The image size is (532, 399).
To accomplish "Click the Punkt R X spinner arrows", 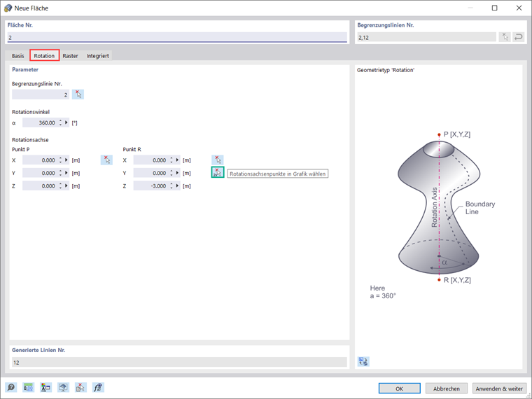I will click(x=171, y=160).
